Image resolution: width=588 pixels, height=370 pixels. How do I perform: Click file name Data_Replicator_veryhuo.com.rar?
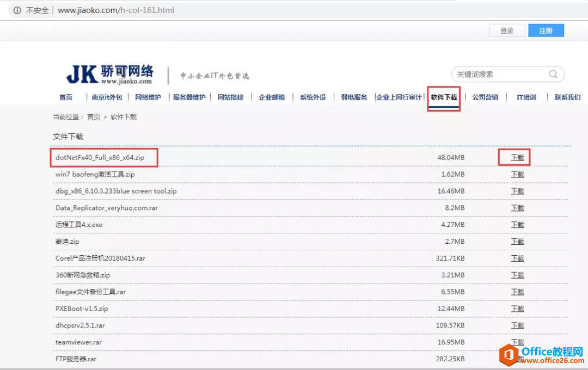[x=107, y=208]
